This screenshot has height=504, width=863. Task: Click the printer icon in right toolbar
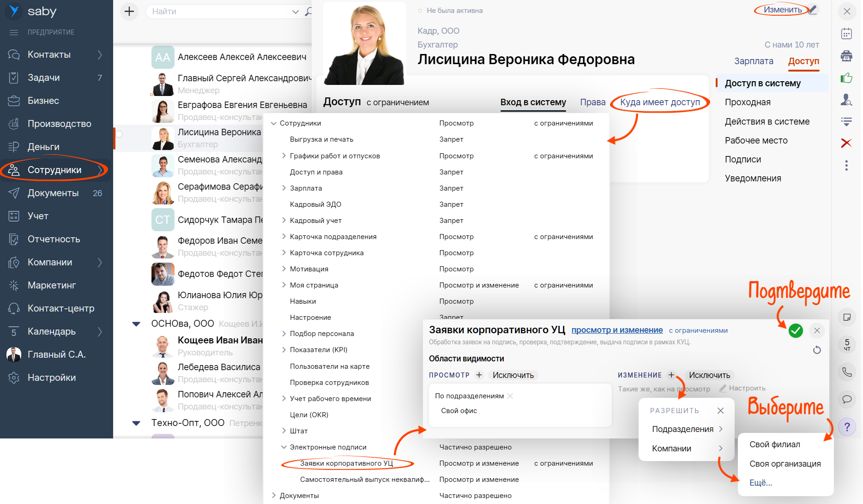pyautogui.click(x=846, y=56)
